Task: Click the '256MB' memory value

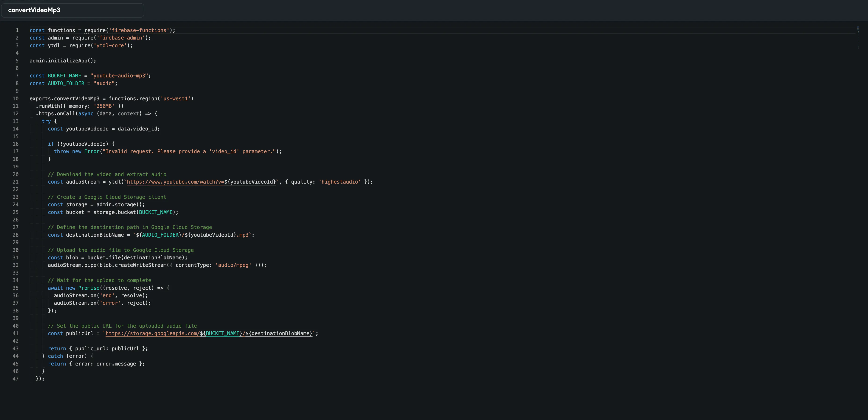Action: [x=104, y=106]
